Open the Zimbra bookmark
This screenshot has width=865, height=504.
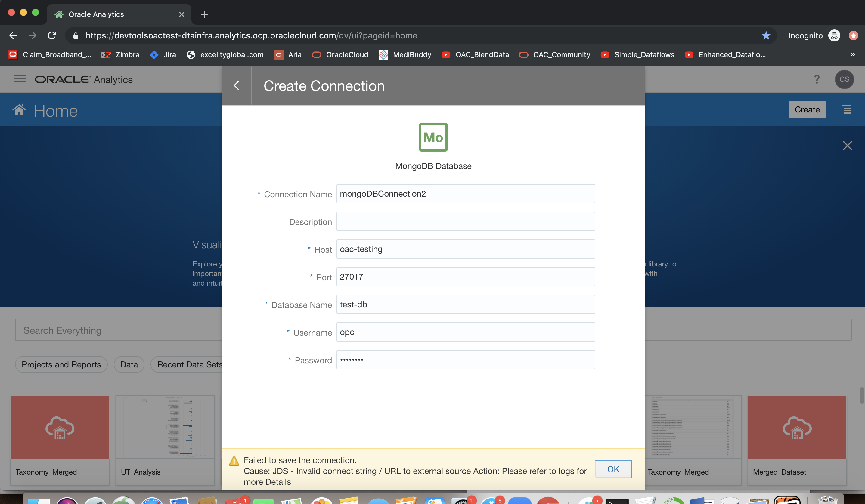pos(120,54)
